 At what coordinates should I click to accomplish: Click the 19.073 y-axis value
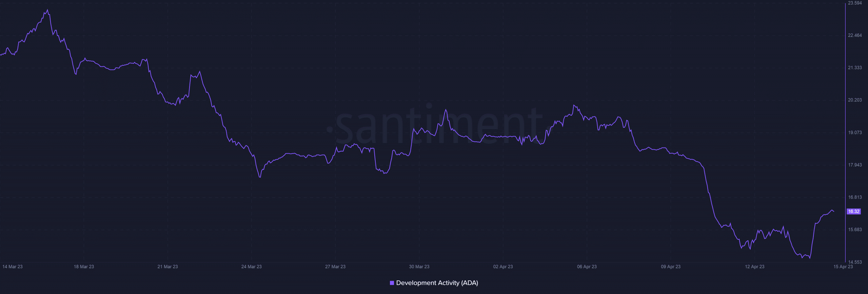coord(854,132)
